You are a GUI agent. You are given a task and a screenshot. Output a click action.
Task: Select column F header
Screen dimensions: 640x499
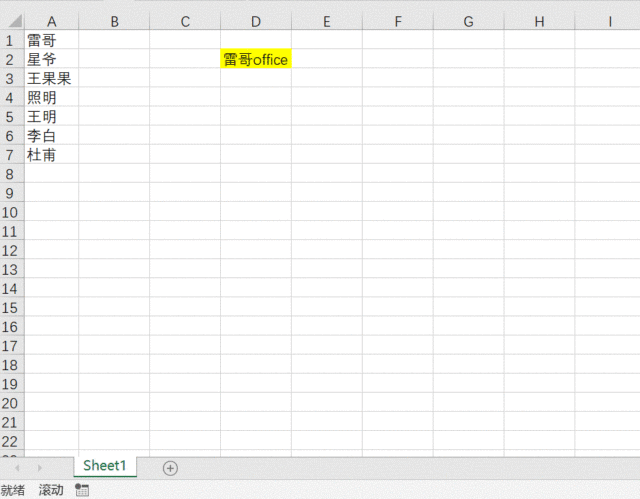(x=398, y=21)
